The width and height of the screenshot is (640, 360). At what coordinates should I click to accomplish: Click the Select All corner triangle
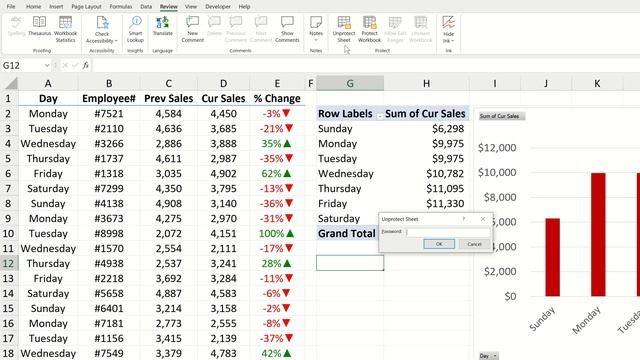11,83
